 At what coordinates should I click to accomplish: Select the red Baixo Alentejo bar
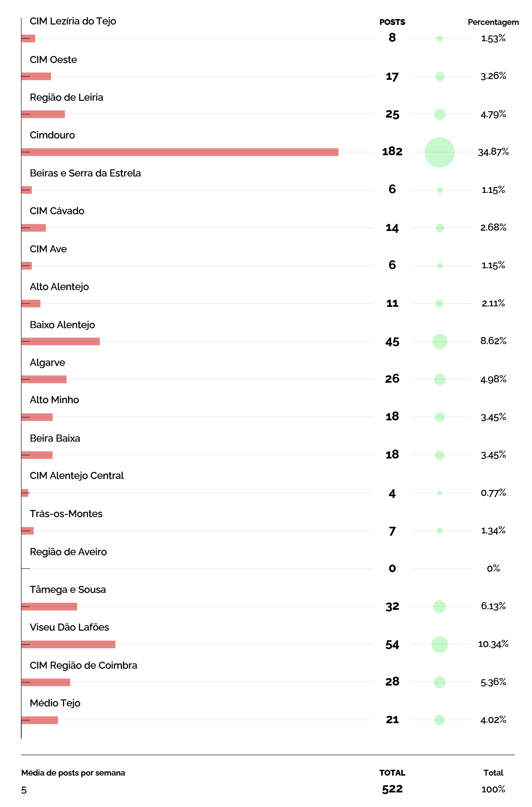click(60, 341)
